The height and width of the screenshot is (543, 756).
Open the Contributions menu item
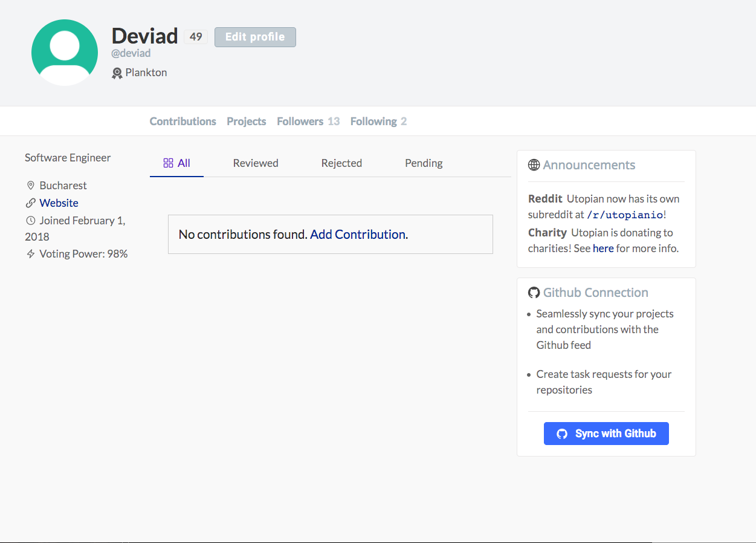[183, 122]
